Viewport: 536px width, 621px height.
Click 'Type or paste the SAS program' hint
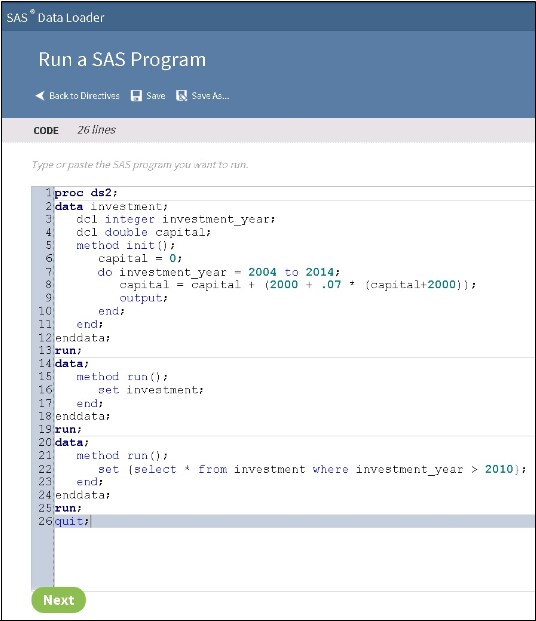(x=140, y=164)
